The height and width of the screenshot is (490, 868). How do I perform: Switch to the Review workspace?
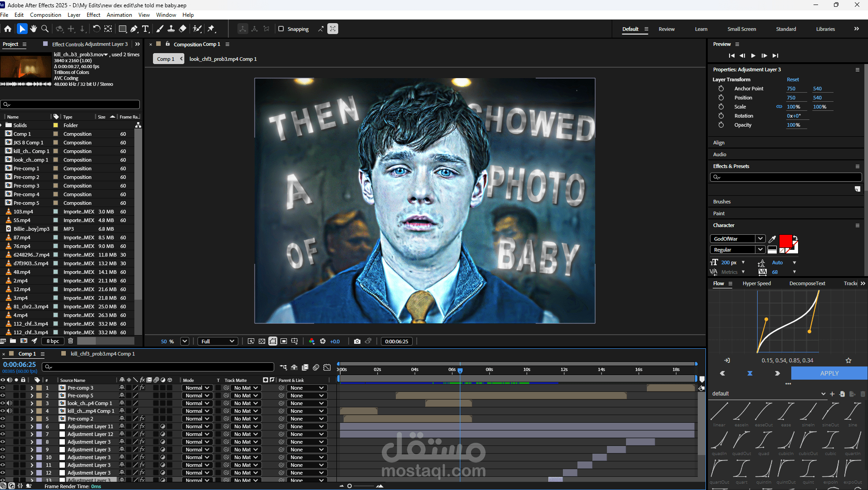[x=666, y=29]
